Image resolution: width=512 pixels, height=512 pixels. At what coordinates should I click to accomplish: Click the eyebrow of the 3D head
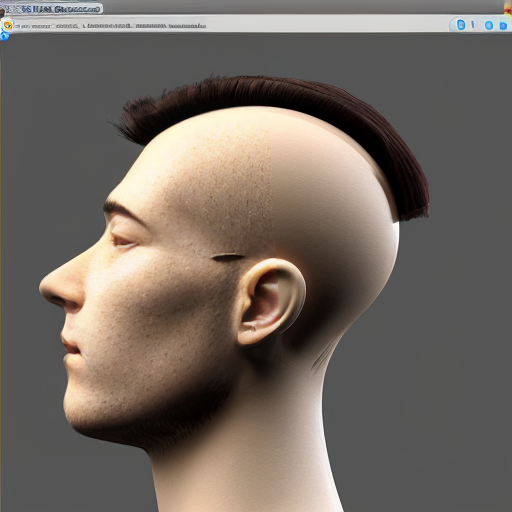(124, 211)
